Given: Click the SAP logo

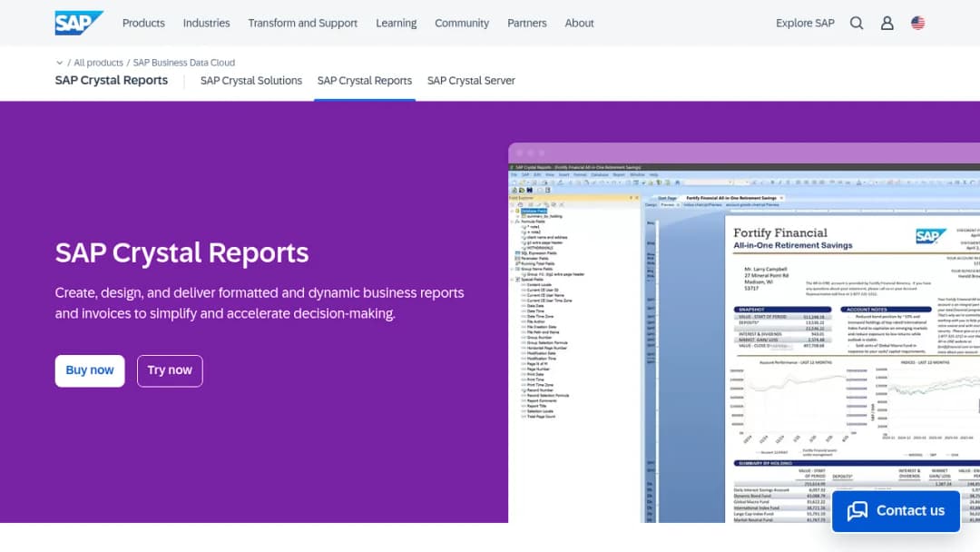Looking at the screenshot, I should tap(79, 23).
